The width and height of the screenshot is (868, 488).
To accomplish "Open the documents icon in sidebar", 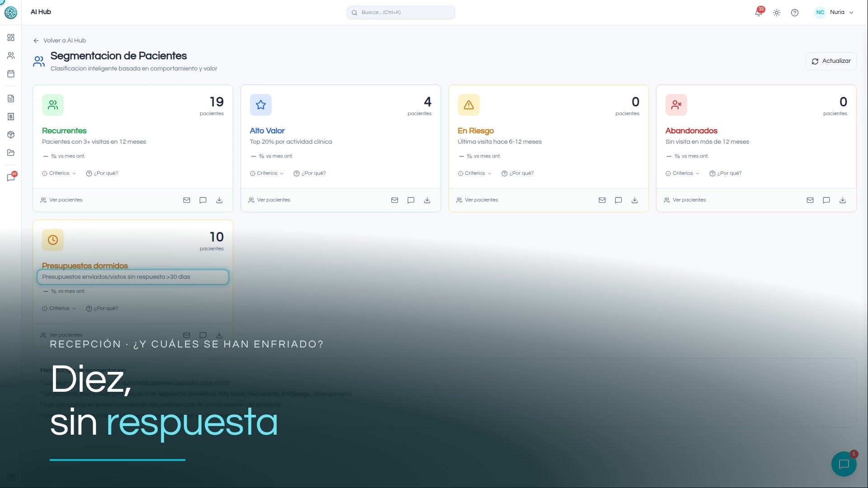I will (11, 99).
